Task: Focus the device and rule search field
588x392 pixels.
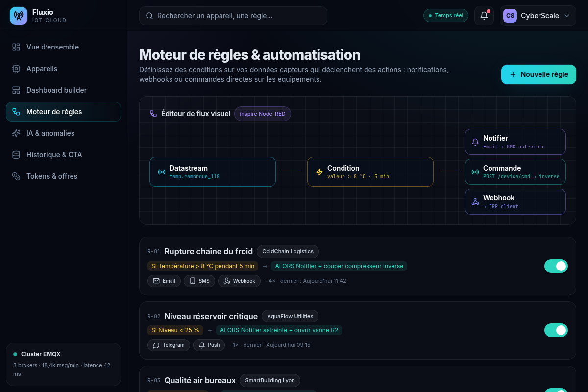Action: click(233, 16)
